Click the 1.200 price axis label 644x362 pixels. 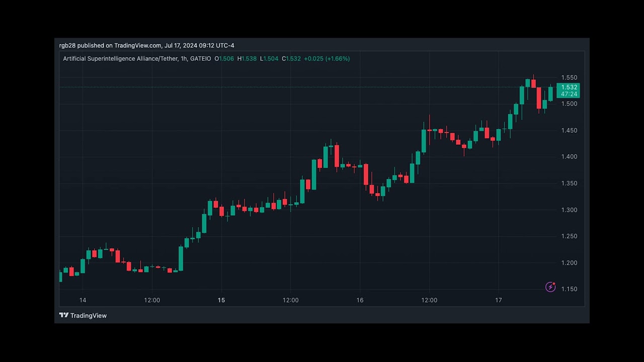[569, 262]
